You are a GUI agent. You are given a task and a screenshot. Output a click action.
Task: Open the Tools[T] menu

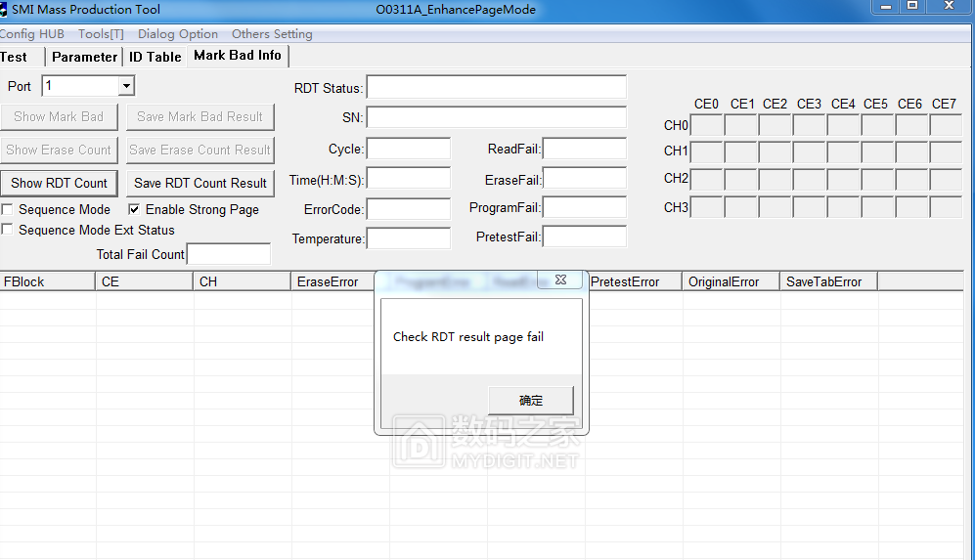[x=101, y=34]
